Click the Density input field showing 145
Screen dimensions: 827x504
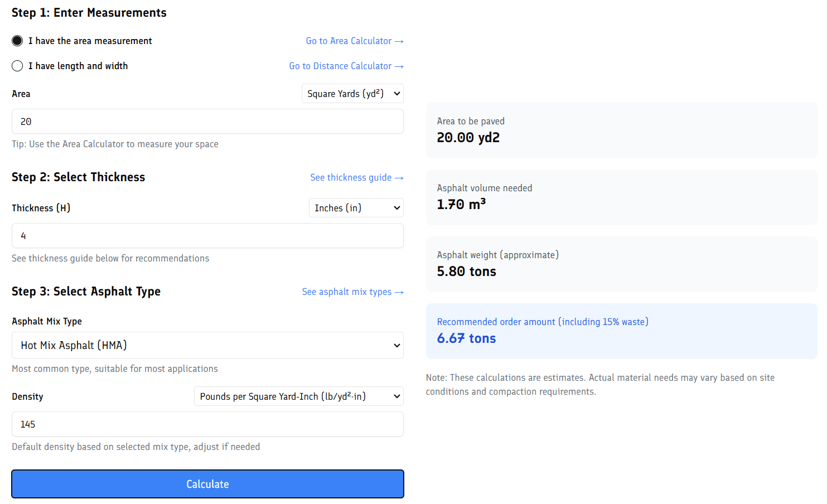click(207, 424)
